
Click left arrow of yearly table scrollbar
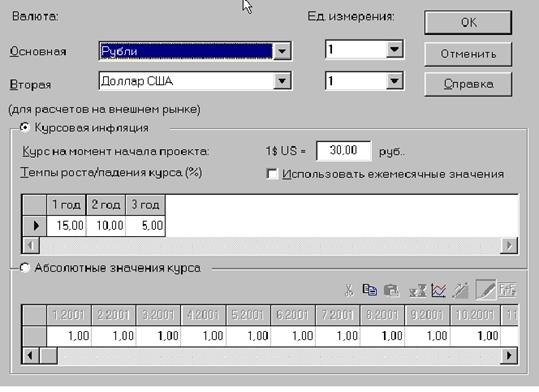pyautogui.click(x=31, y=246)
